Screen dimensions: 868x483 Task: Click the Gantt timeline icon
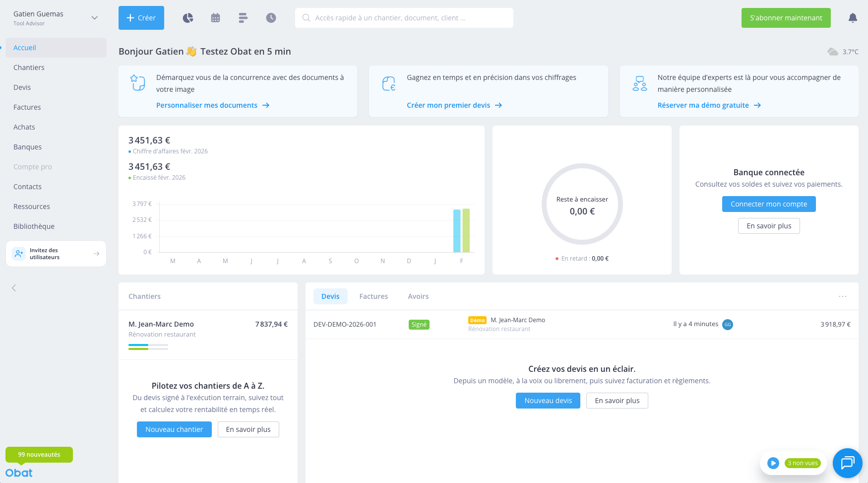click(x=243, y=18)
